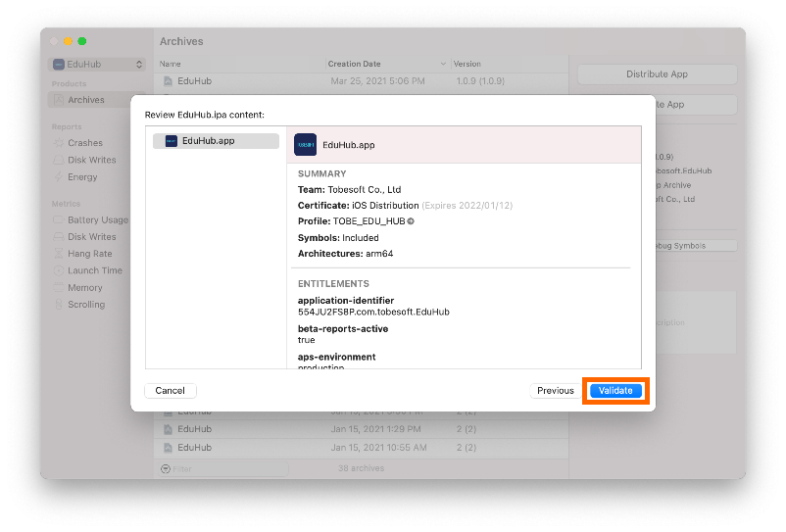Open Memory metrics
Image resolution: width=786 pixels, height=532 pixels.
tap(84, 287)
